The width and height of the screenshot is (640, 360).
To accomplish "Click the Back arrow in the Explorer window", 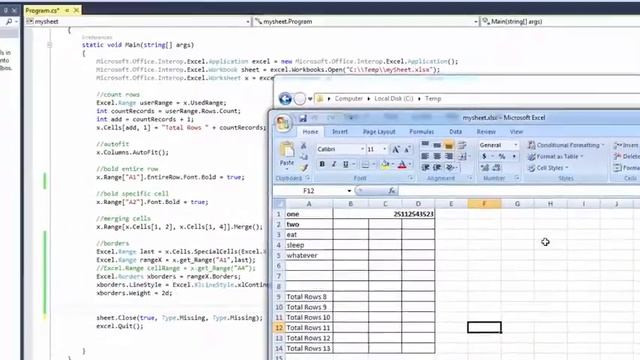I will pyautogui.click(x=285, y=98).
